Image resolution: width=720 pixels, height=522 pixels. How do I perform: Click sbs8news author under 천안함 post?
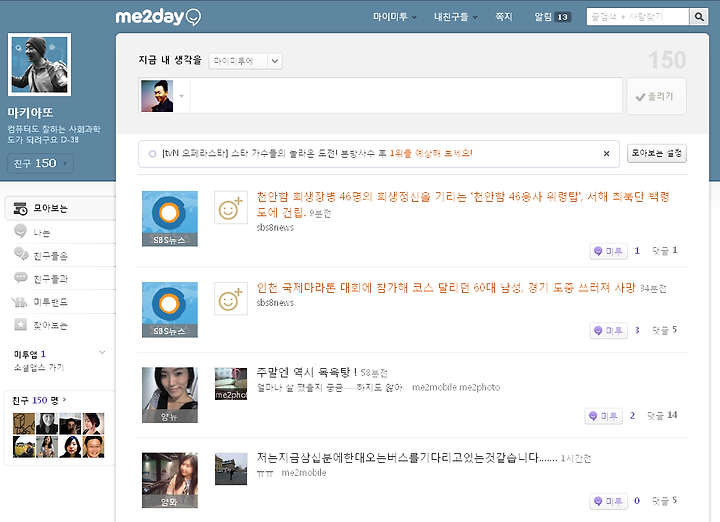(x=275, y=227)
